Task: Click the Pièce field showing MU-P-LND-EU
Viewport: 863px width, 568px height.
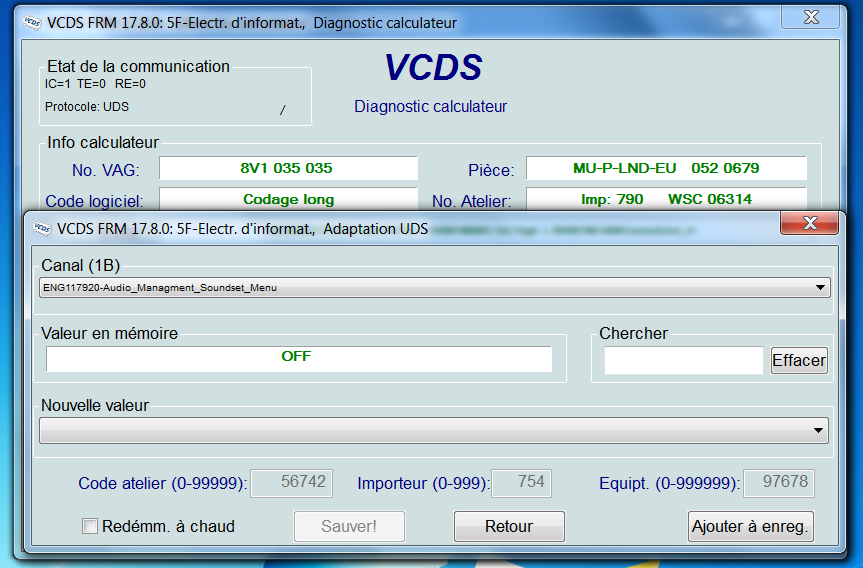Action: 665,169
